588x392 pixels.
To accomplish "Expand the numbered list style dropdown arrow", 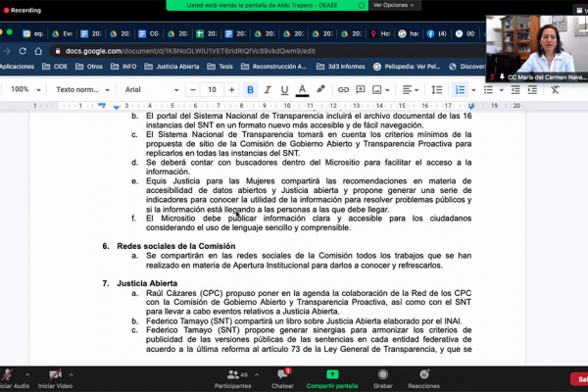I will (473, 90).
